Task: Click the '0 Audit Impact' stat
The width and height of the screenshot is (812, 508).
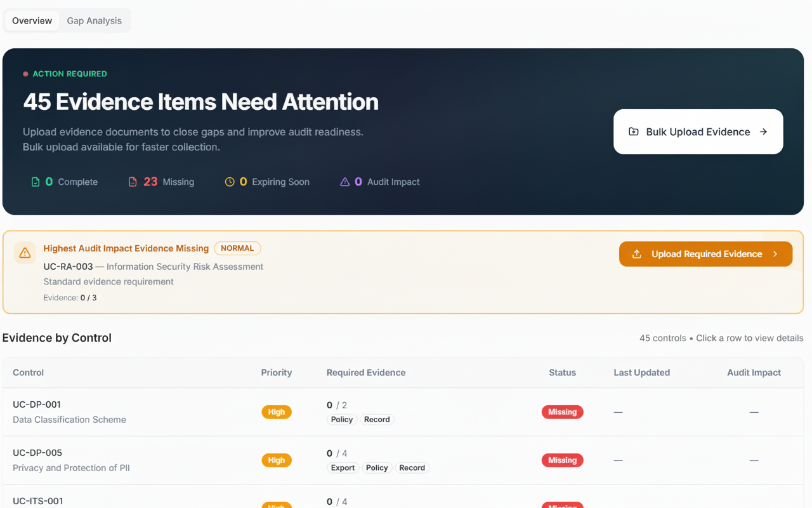Action: (380, 182)
